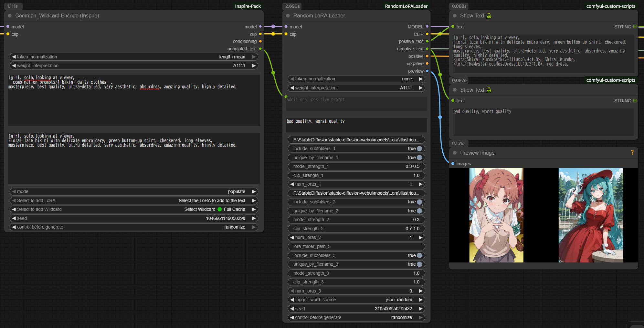Screen dimensions: 644x328
Task: Increase num_loras_3 with its right arrow
Action: (421, 291)
